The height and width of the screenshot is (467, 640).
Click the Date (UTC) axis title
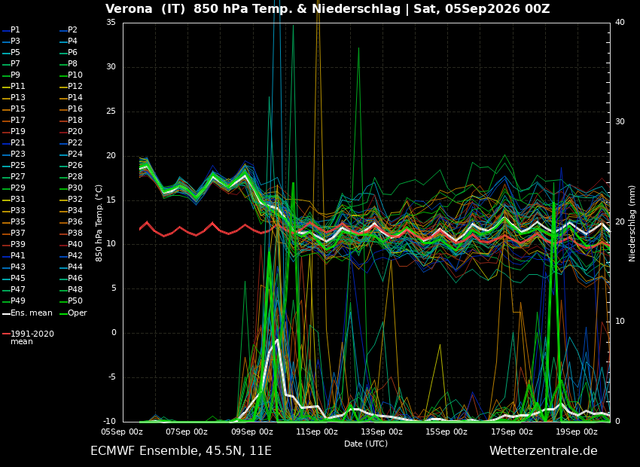pyautogui.click(x=366, y=444)
